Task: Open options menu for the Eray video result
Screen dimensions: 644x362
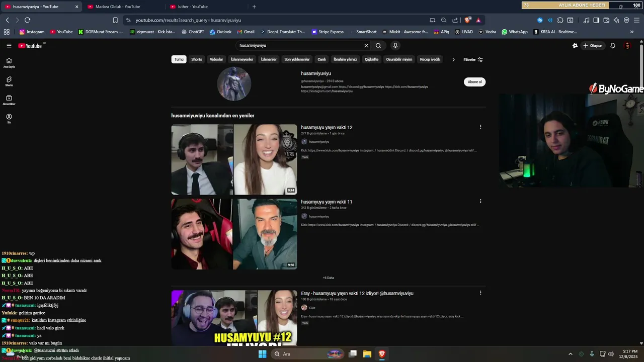Action: click(x=480, y=293)
